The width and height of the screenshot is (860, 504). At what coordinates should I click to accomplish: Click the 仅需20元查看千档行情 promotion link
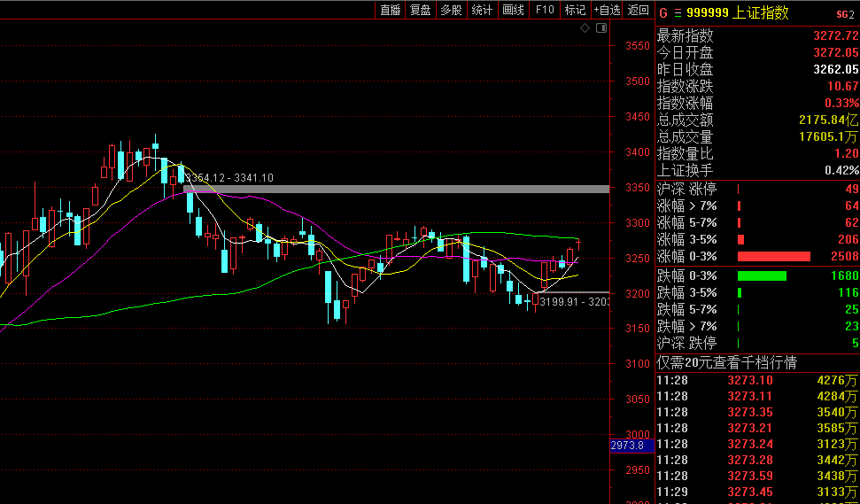coord(727,362)
